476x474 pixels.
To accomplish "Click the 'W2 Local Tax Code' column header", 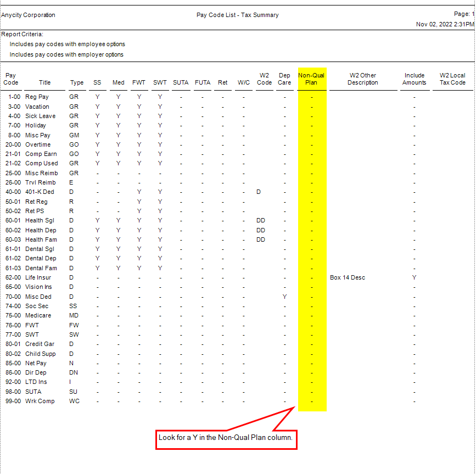I will pos(452,79).
